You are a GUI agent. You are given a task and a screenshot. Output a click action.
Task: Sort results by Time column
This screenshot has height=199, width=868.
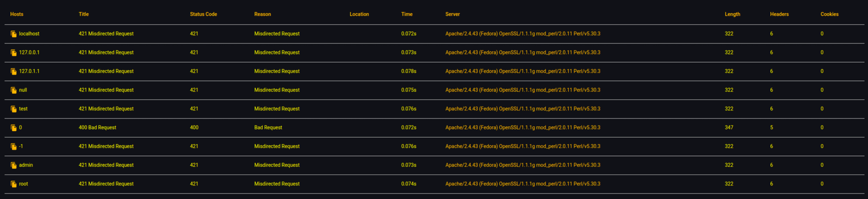407,14
